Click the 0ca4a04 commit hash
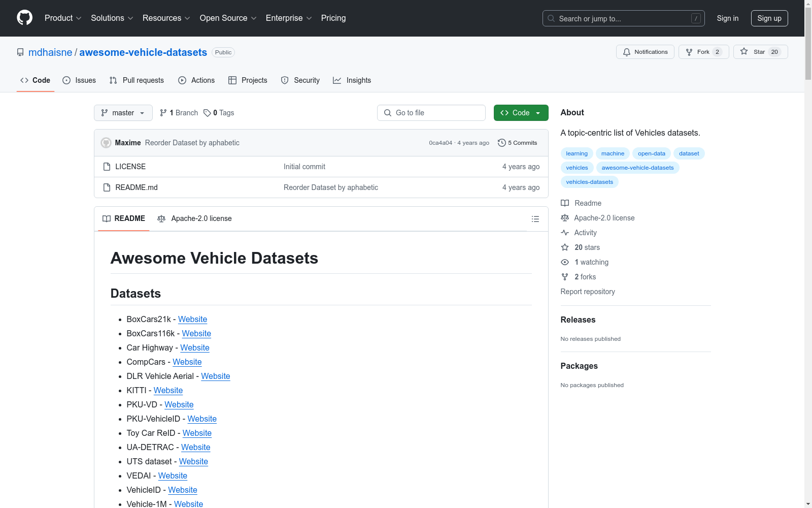This screenshot has width=812, height=508. click(441, 143)
